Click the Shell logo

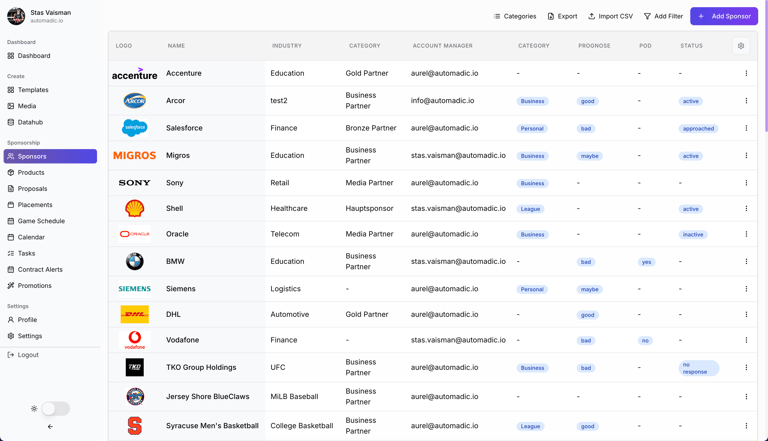(x=135, y=208)
